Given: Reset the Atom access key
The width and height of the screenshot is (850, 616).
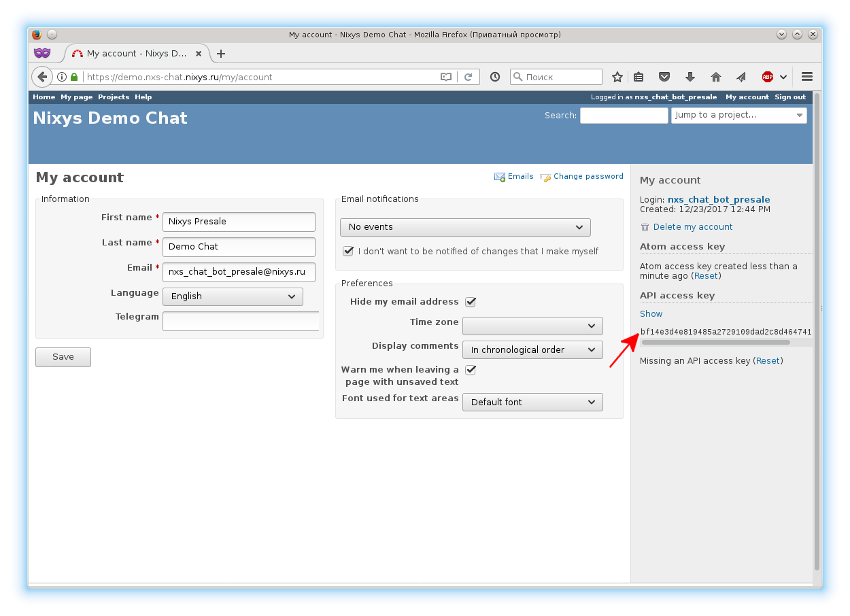Looking at the screenshot, I should 706,276.
